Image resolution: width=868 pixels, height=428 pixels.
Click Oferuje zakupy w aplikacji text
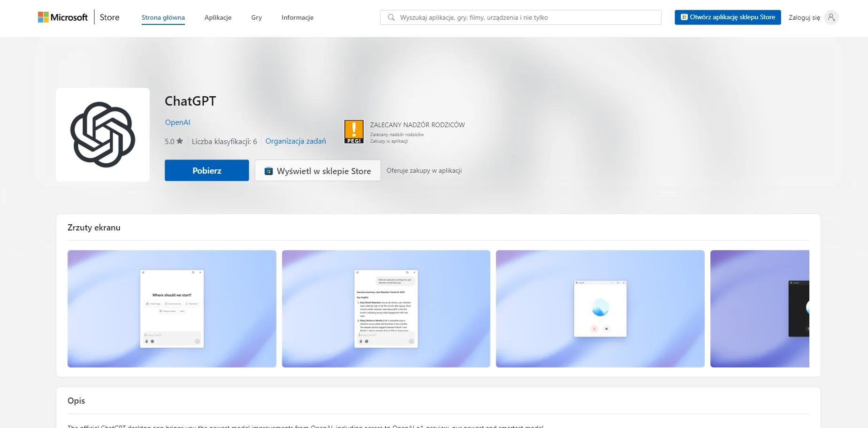[x=424, y=170]
